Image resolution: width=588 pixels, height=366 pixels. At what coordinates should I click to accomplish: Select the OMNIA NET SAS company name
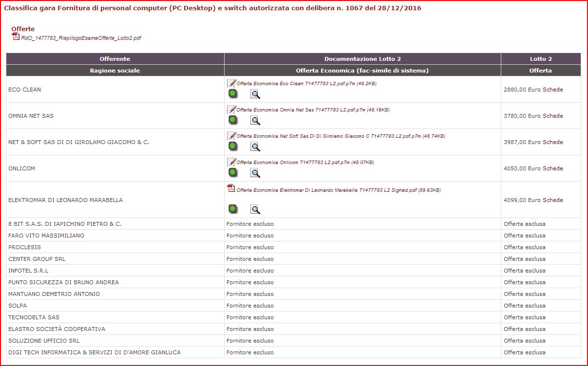click(31, 116)
